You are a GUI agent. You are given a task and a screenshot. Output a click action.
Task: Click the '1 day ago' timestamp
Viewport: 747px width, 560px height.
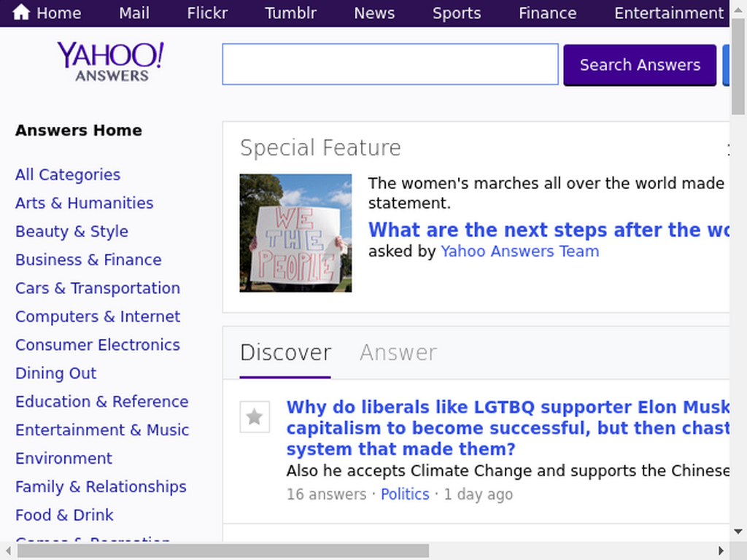(479, 494)
